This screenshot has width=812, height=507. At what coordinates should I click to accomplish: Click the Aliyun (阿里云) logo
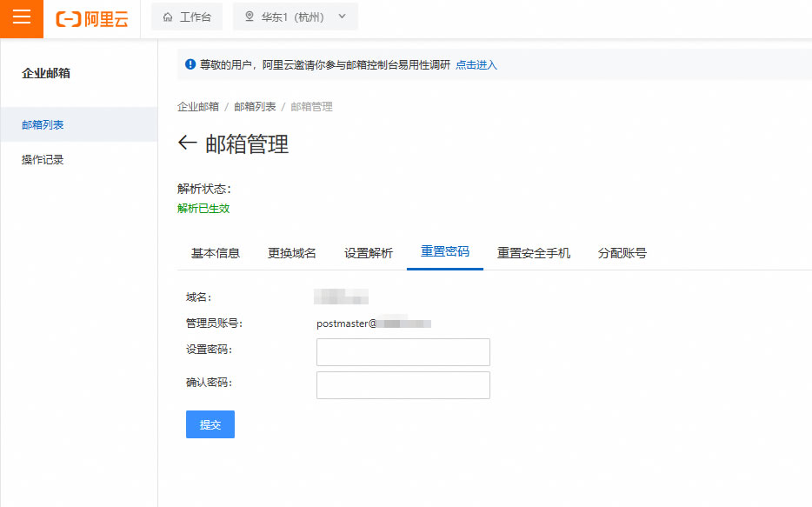pyautogui.click(x=92, y=19)
